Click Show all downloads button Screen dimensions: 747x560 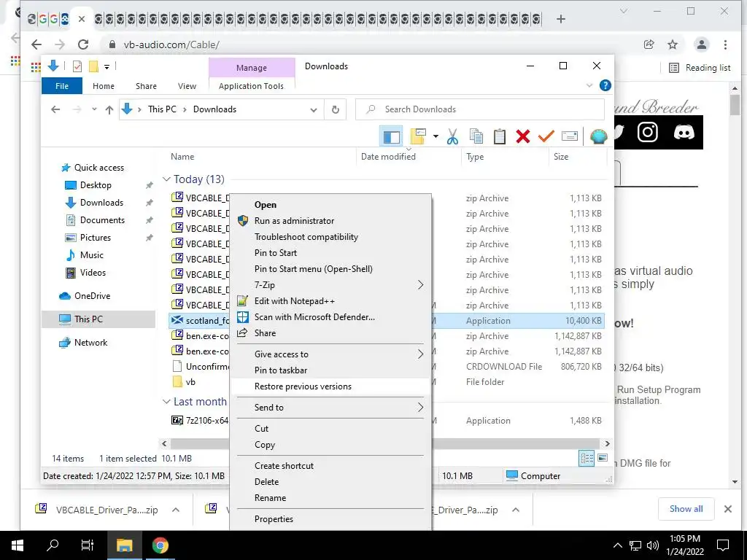point(686,509)
